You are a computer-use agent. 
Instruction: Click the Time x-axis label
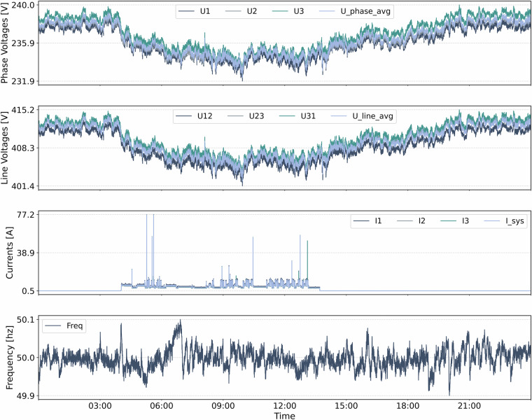285,416
